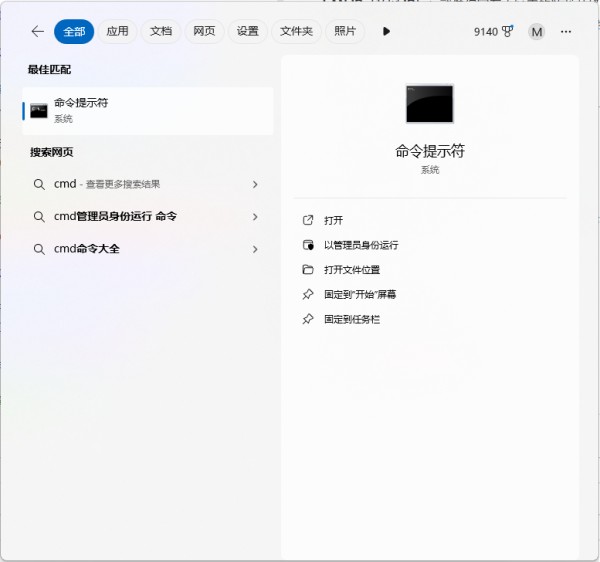Switch to the 照片 filter tab

tap(345, 31)
